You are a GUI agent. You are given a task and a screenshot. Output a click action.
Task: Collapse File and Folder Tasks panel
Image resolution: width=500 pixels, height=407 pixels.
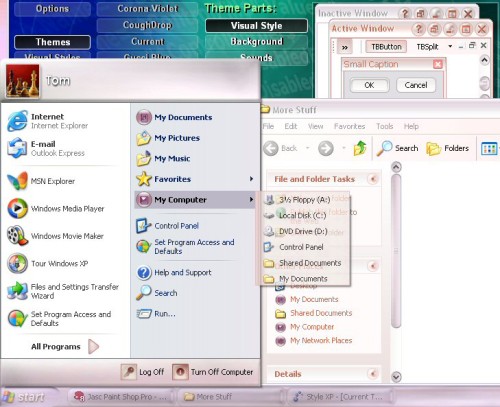pos(373,179)
